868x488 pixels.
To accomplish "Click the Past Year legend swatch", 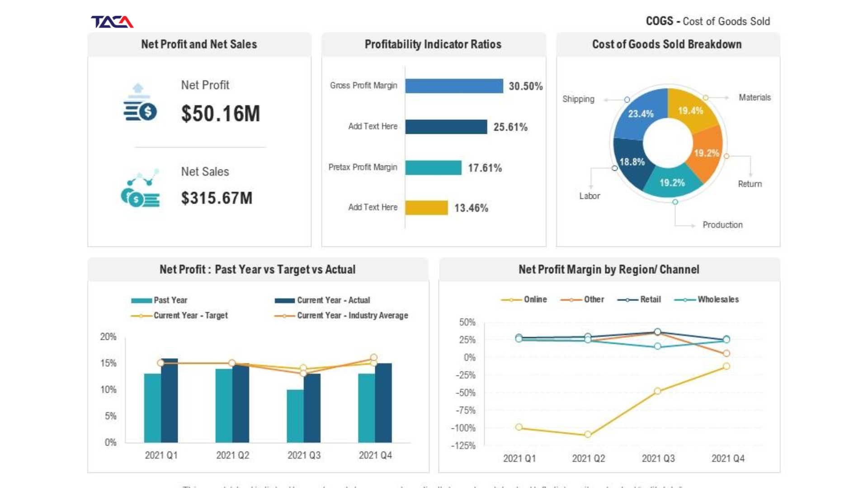I will pos(142,300).
